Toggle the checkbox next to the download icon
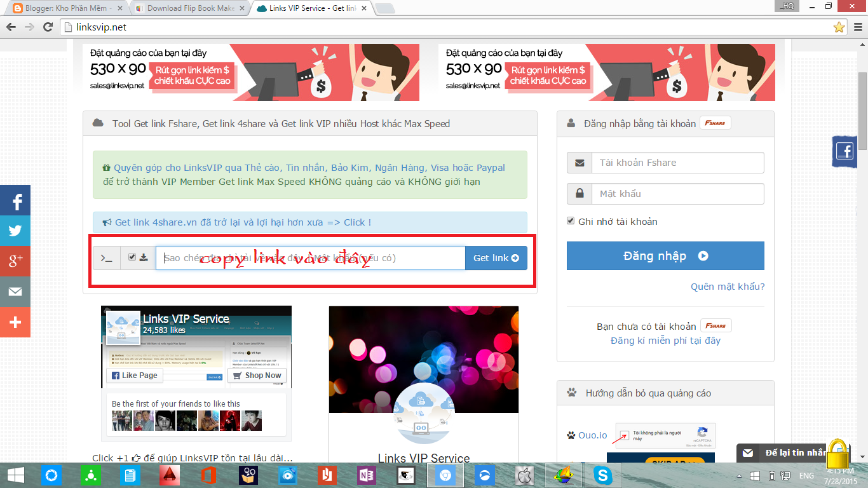 pyautogui.click(x=132, y=257)
